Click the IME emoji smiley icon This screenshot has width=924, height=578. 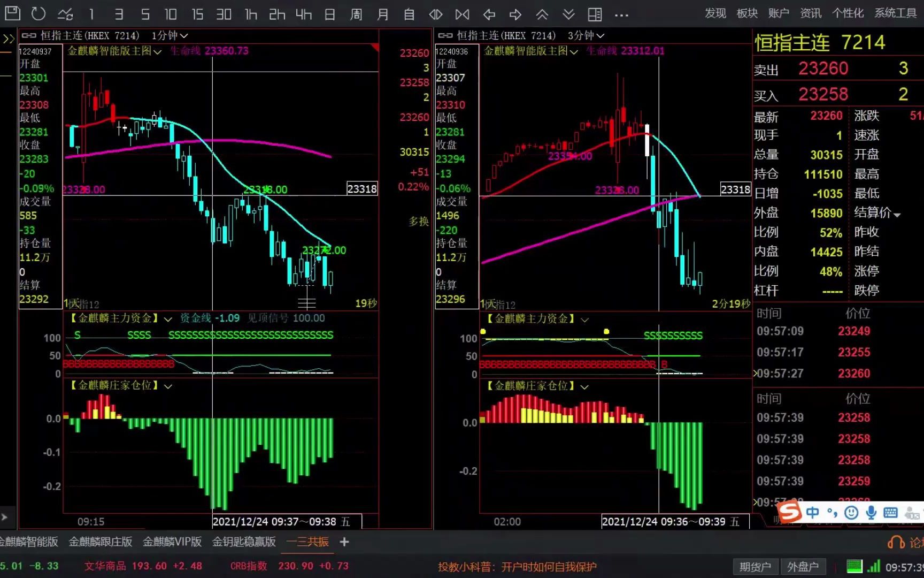coord(851,513)
